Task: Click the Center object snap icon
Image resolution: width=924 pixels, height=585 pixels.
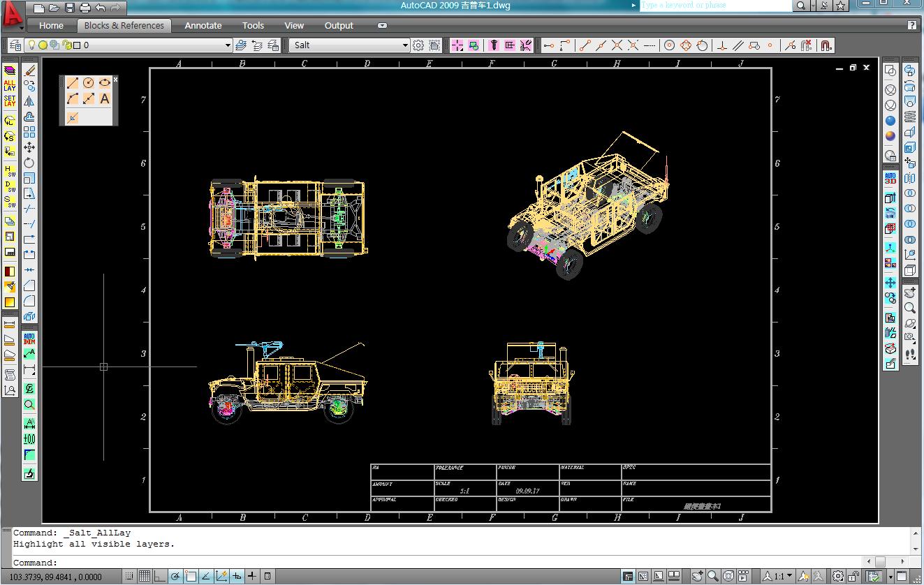Action: (x=669, y=45)
